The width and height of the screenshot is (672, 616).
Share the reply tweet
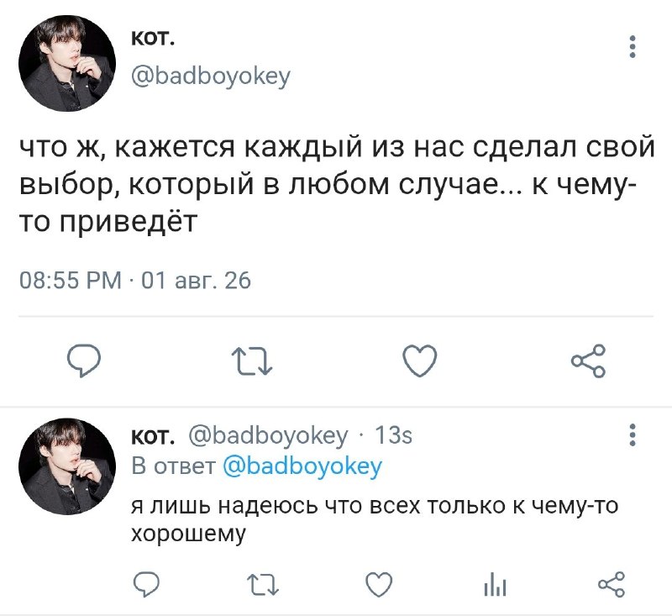pyautogui.click(x=612, y=584)
